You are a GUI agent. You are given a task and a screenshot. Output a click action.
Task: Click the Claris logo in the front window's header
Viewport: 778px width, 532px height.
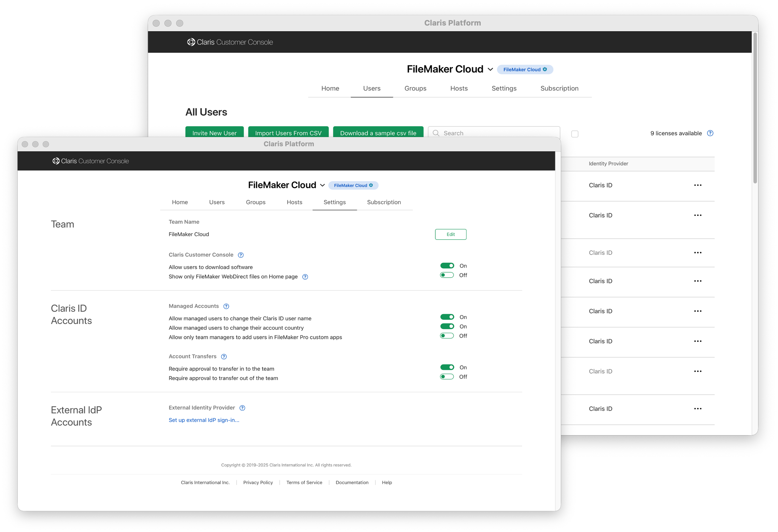tap(55, 161)
